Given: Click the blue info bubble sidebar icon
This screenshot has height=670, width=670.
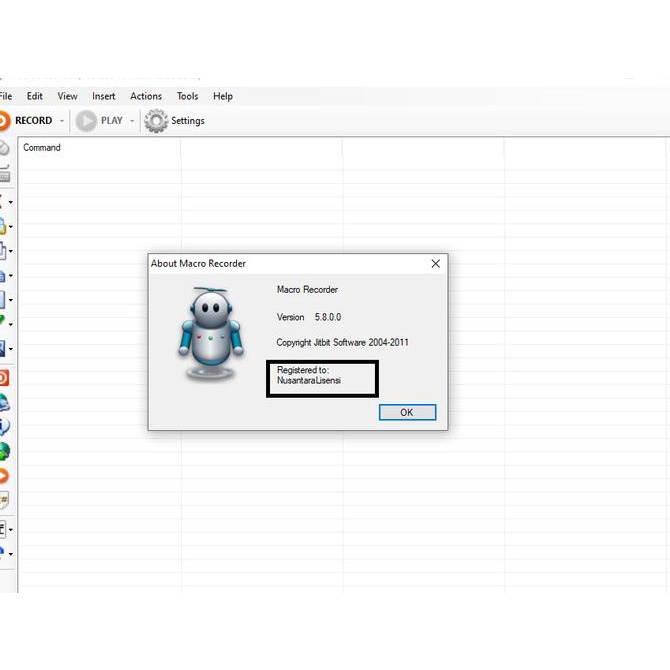Looking at the screenshot, I should 4,426.
